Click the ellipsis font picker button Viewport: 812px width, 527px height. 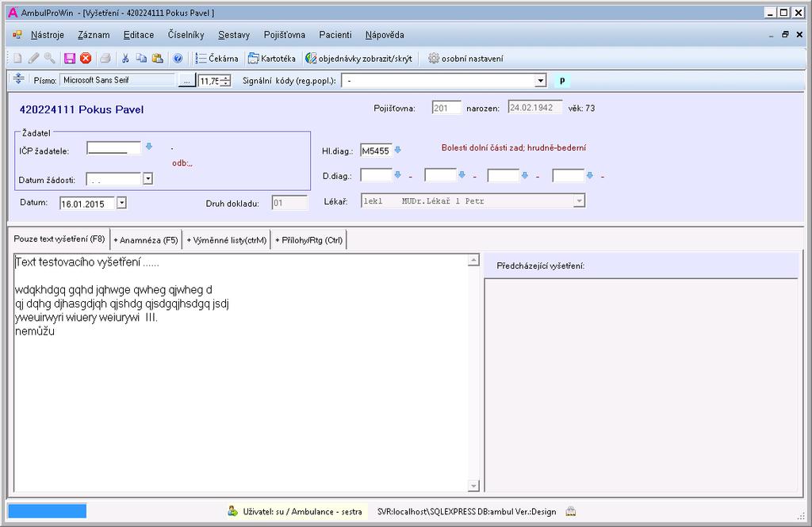click(186, 81)
